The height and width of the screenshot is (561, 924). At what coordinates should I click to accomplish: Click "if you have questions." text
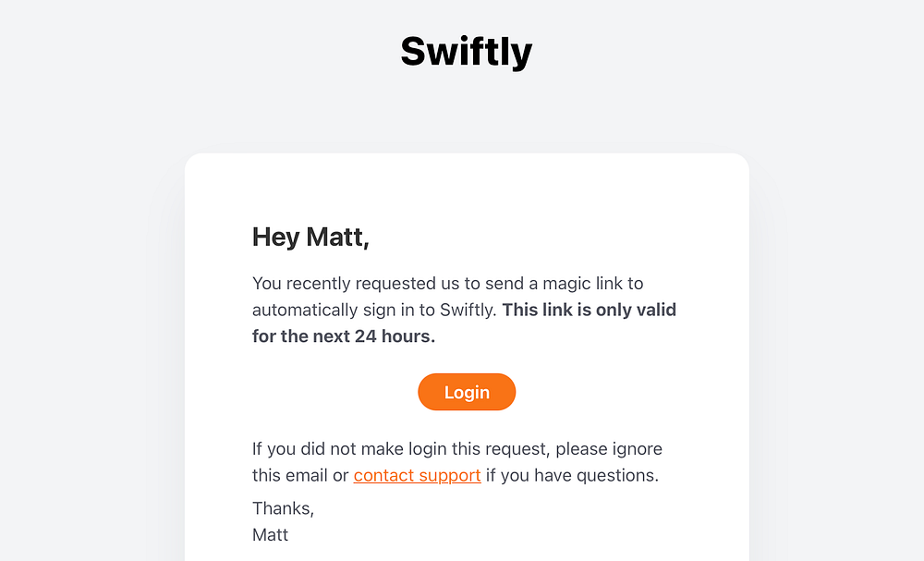572,476
